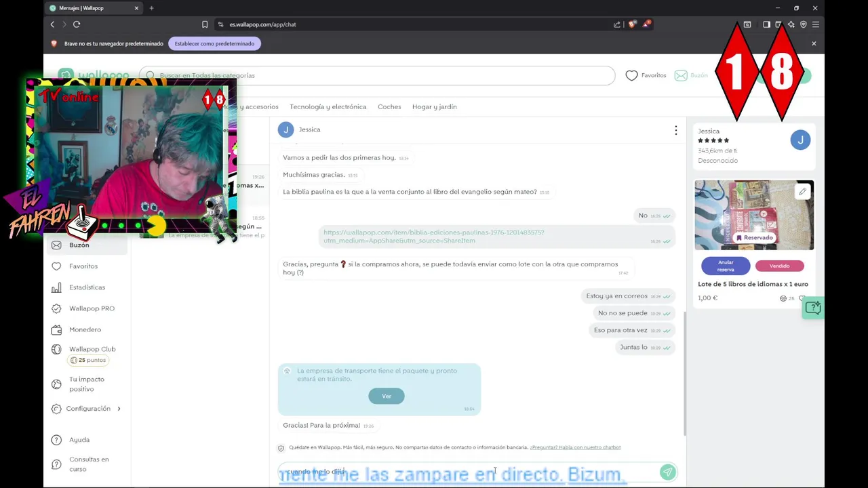Open the browser hamburger menu
The image size is (868, 488).
(816, 24)
